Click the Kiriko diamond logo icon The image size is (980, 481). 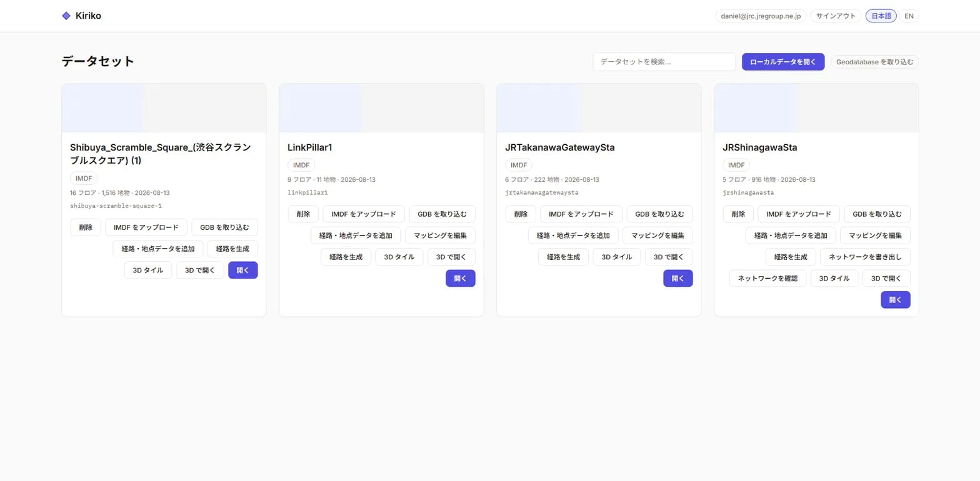(66, 16)
